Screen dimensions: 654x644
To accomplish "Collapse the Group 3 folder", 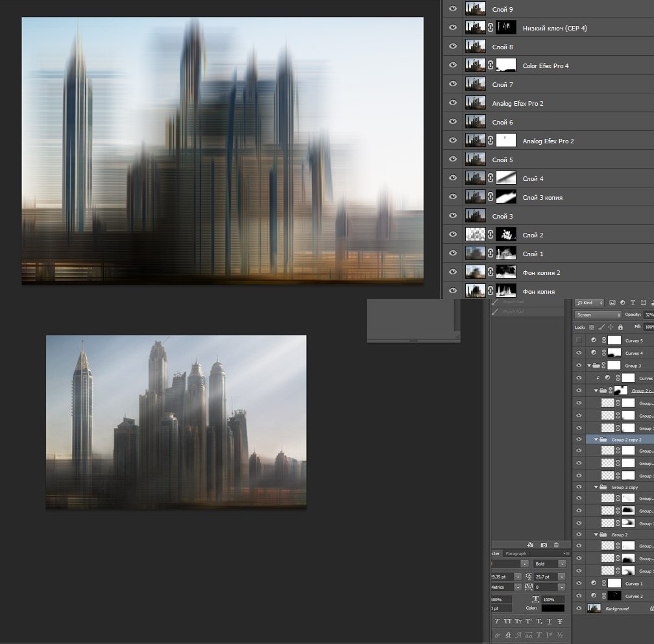I will coord(589,366).
